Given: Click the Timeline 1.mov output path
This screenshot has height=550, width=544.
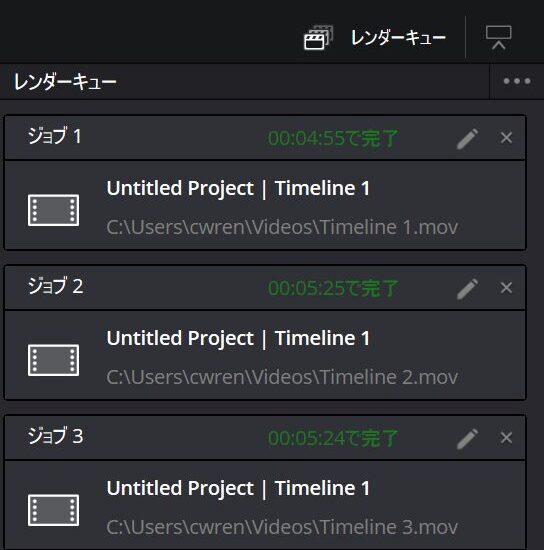Looking at the screenshot, I should [282, 227].
